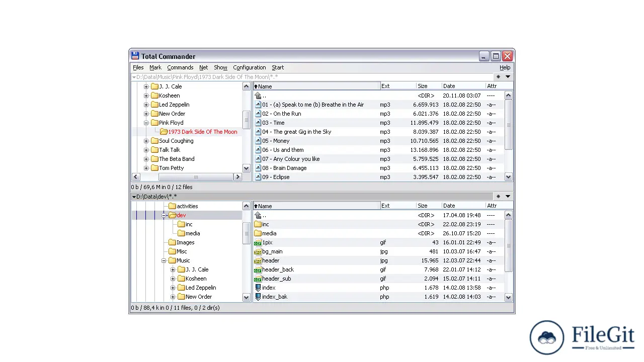The image size is (644, 362).
Task: Click the asterisk favorites button of upper panel
Action: tap(498, 77)
